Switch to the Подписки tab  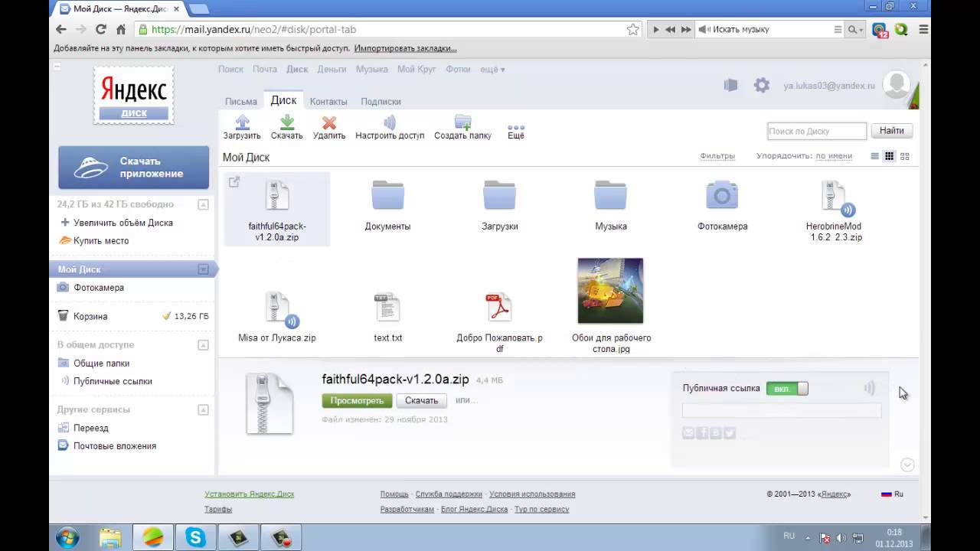[x=381, y=101]
